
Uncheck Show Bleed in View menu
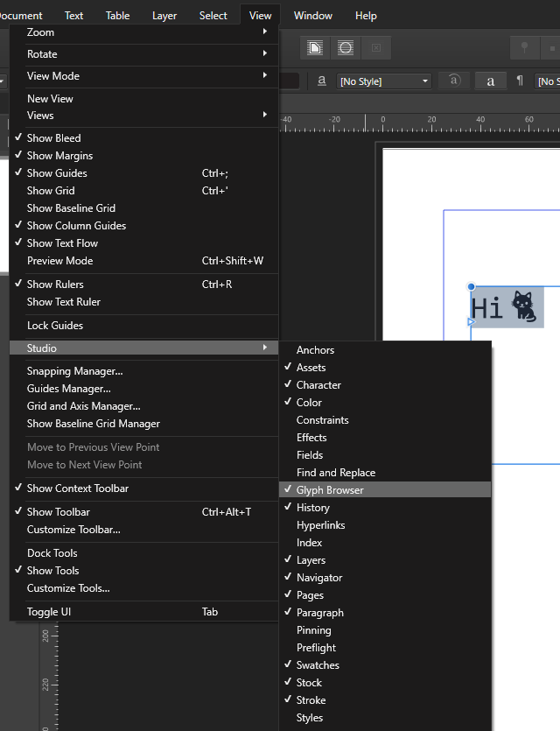(144, 138)
